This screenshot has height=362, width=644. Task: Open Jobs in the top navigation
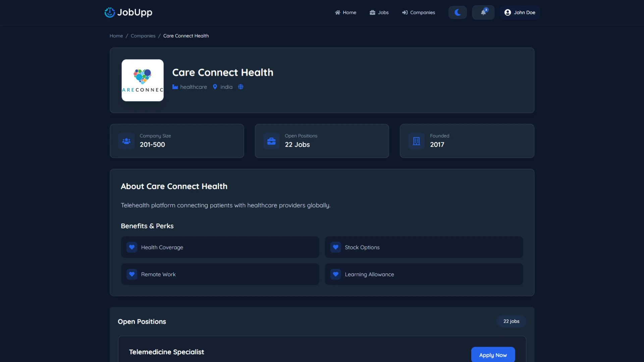click(x=379, y=12)
